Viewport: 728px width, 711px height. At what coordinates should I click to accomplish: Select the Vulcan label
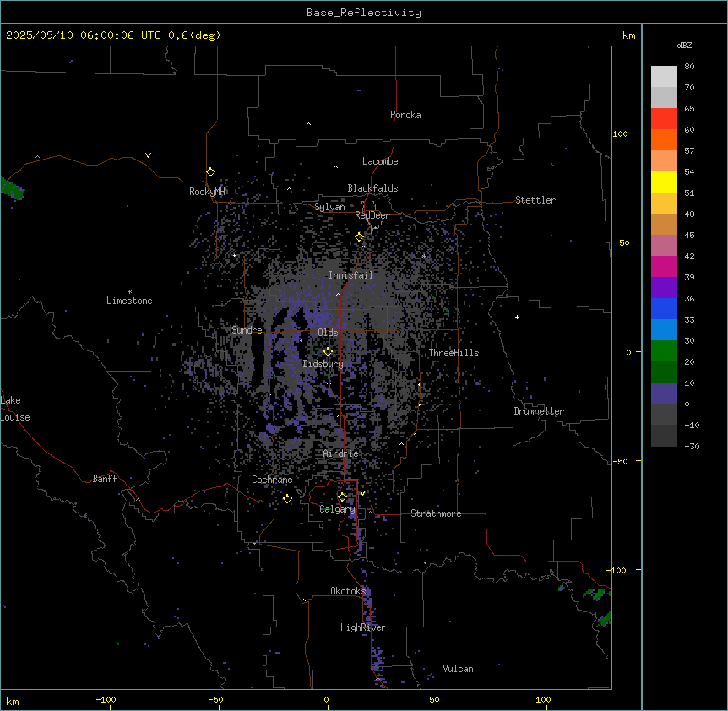pyautogui.click(x=459, y=669)
